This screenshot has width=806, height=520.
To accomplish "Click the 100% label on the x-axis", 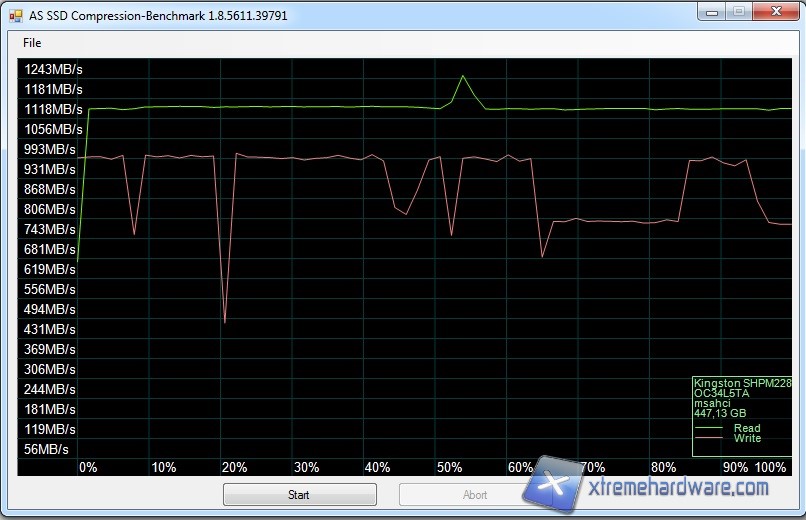I will click(x=771, y=468).
